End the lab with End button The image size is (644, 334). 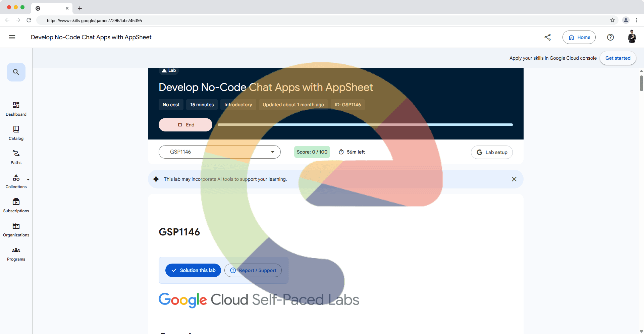pos(185,125)
